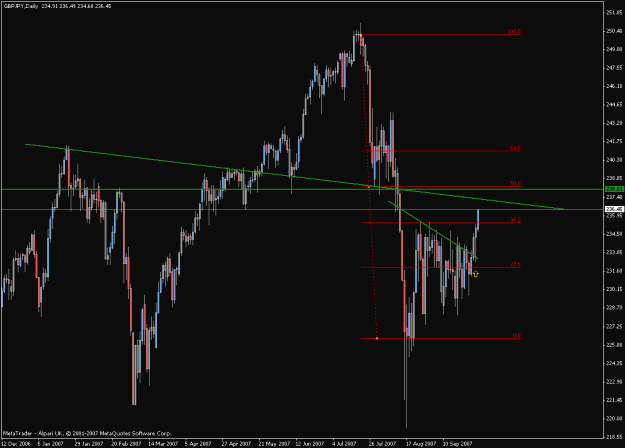Click the 5 Apr 2007 date label
Screen dimensions: 625x448
[198, 444]
